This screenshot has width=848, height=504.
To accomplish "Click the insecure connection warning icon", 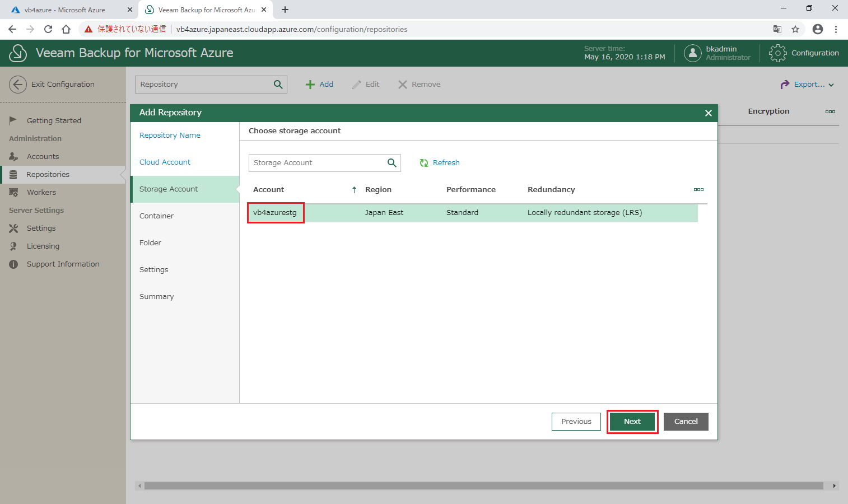I will (88, 29).
